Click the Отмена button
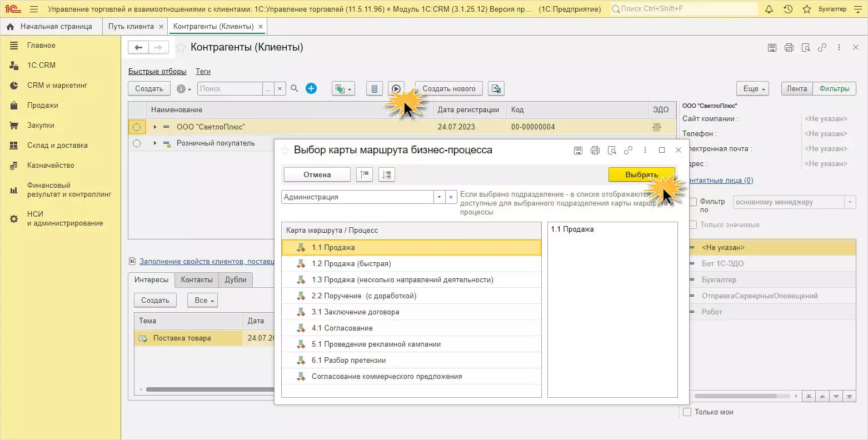 point(317,174)
